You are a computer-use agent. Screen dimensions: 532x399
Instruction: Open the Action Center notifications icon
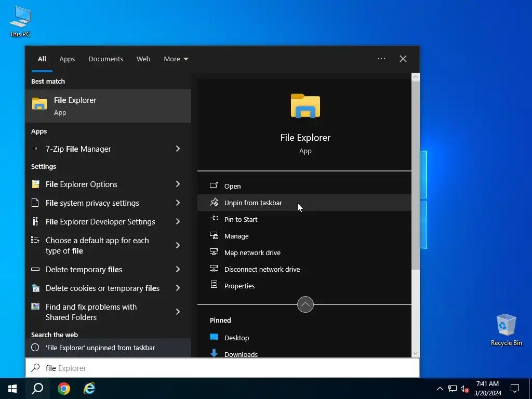(x=515, y=389)
